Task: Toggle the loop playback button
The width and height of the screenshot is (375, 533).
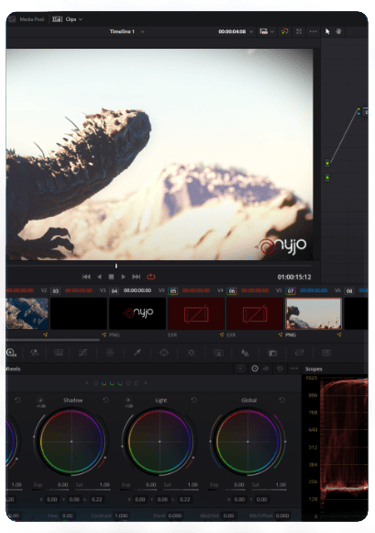Action: 151,277
